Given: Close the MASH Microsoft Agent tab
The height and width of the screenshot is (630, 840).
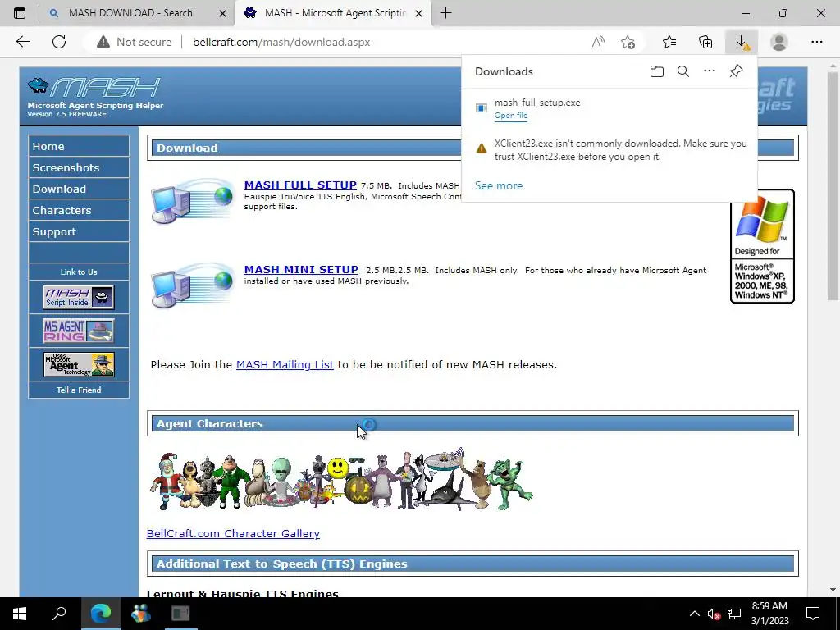Looking at the screenshot, I should [419, 13].
